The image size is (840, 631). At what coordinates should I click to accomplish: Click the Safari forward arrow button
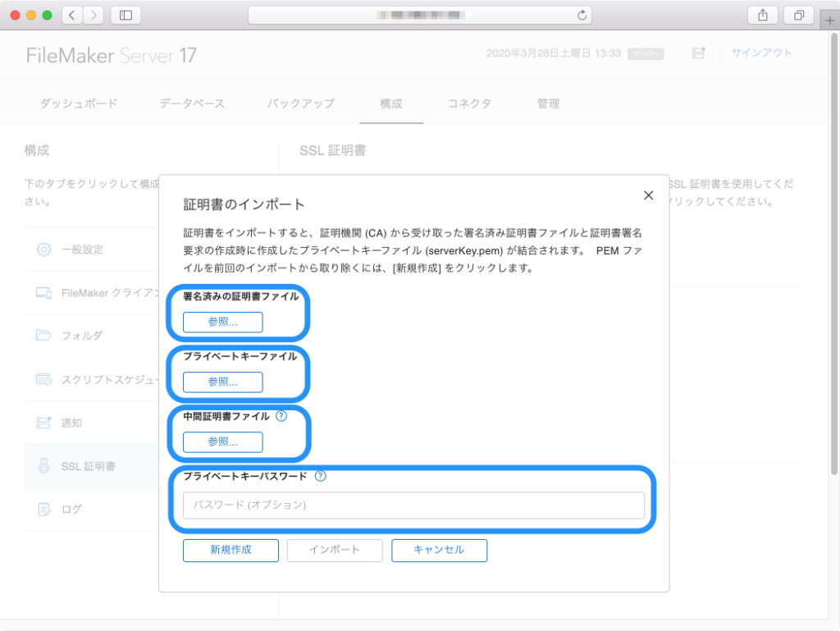point(94,15)
